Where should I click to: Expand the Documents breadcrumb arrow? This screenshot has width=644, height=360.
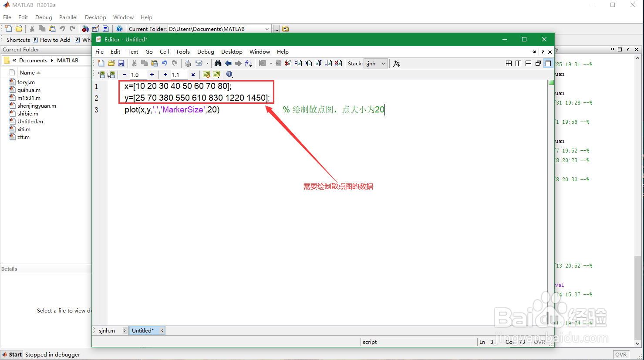[52, 61]
